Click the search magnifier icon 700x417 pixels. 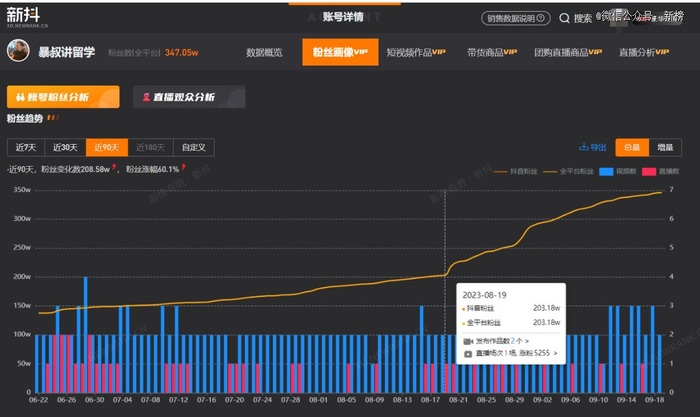pos(566,18)
